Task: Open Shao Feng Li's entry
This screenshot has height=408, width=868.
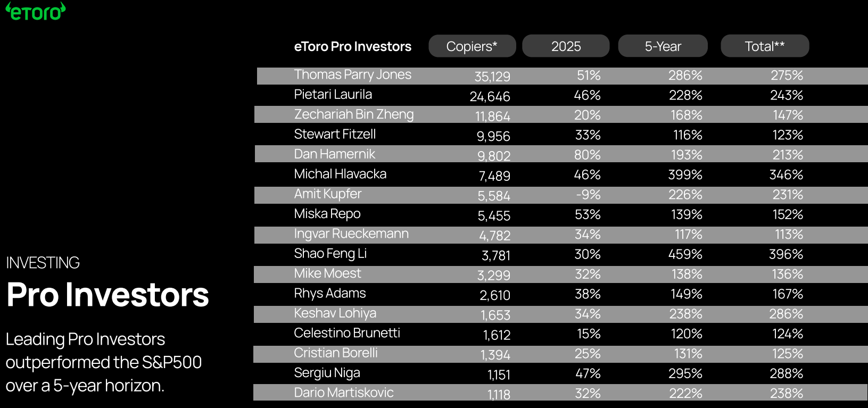Action: coord(330,254)
